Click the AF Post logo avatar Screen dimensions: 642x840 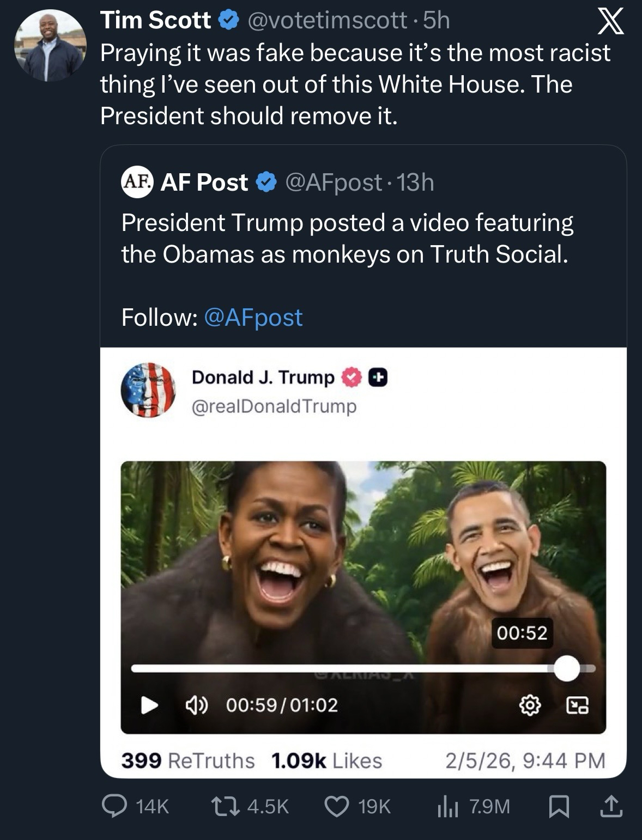point(137,182)
